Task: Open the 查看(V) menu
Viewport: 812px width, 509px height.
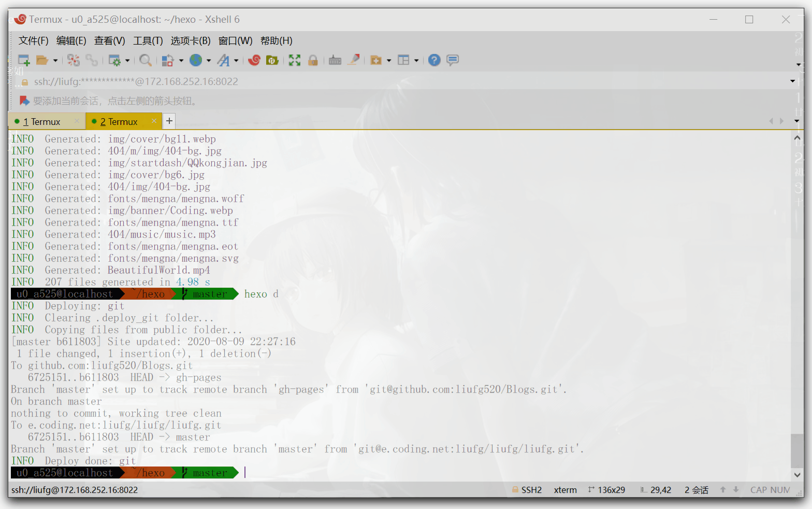Action: coord(110,40)
